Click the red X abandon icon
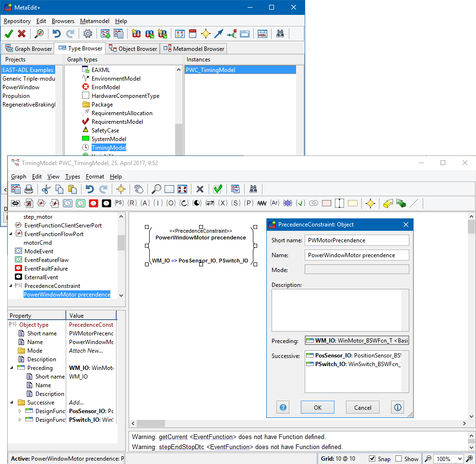The image size is (476, 464). point(22,34)
